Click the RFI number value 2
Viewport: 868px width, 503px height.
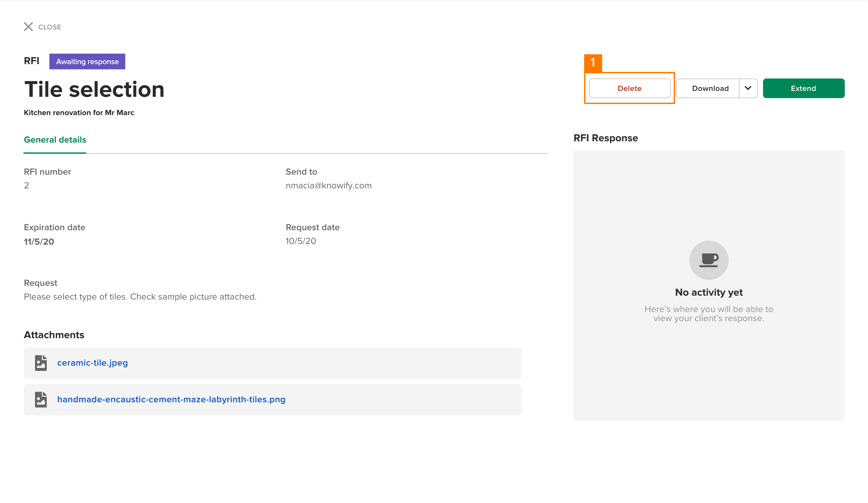click(26, 186)
